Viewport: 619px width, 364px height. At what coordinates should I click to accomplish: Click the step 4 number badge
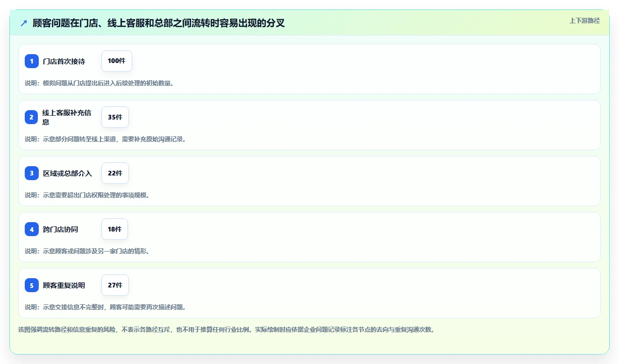(32, 229)
